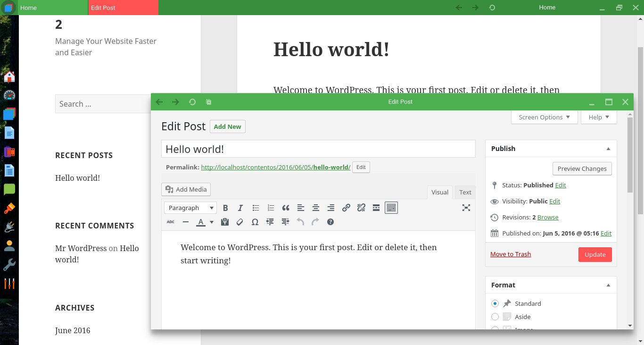Image resolution: width=644 pixels, height=345 pixels.
Task: Open text color dropdown arrow
Action: point(212,222)
